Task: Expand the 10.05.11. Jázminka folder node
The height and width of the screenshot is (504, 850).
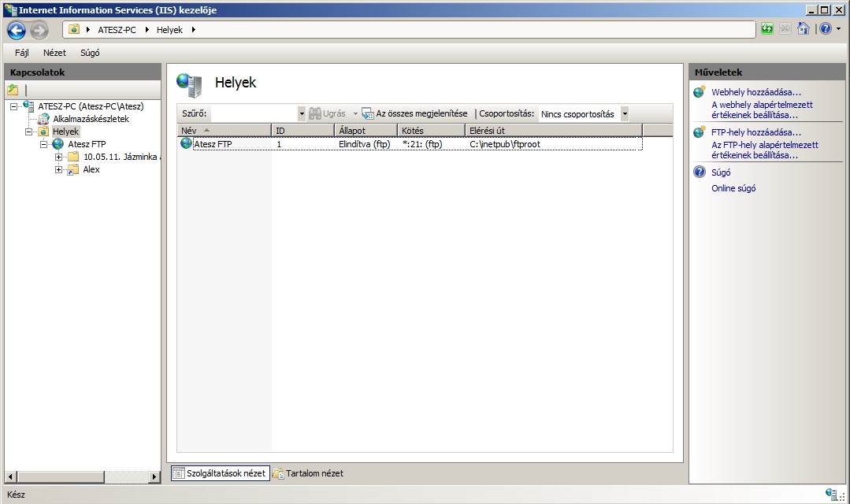Action: pyautogui.click(x=58, y=157)
